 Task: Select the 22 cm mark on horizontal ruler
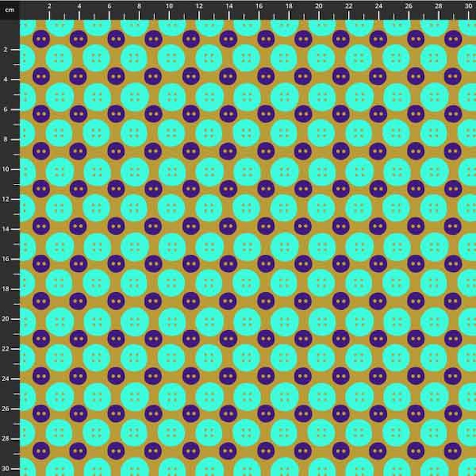pos(349,6)
